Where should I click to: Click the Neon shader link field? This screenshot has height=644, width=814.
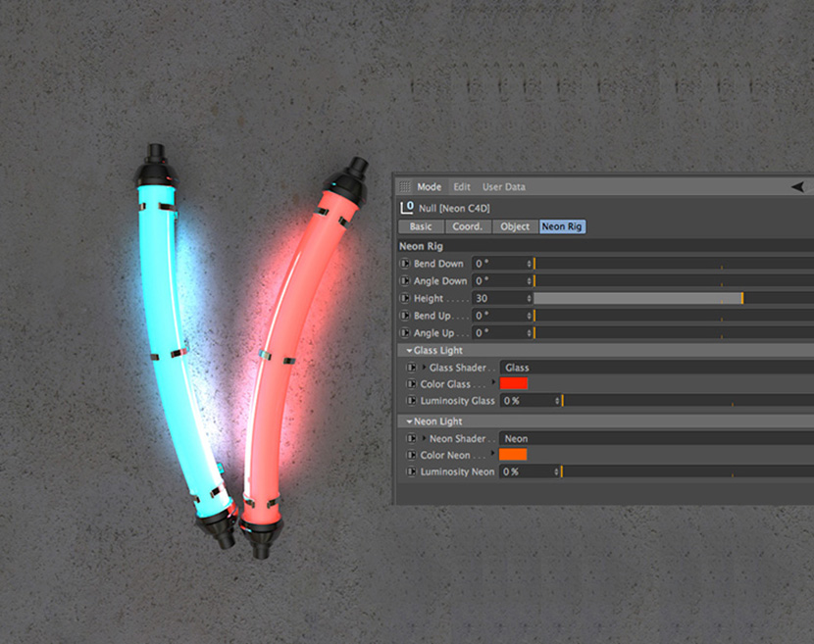pyautogui.click(x=657, y=438)
